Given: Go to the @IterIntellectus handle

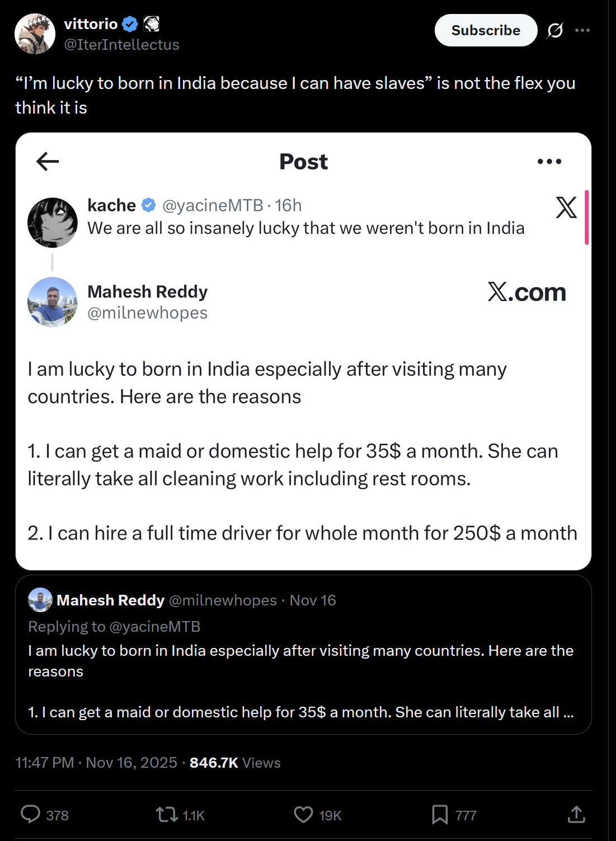Looking at the screenshot, I should pyautogui.click(x=122, y=45).
